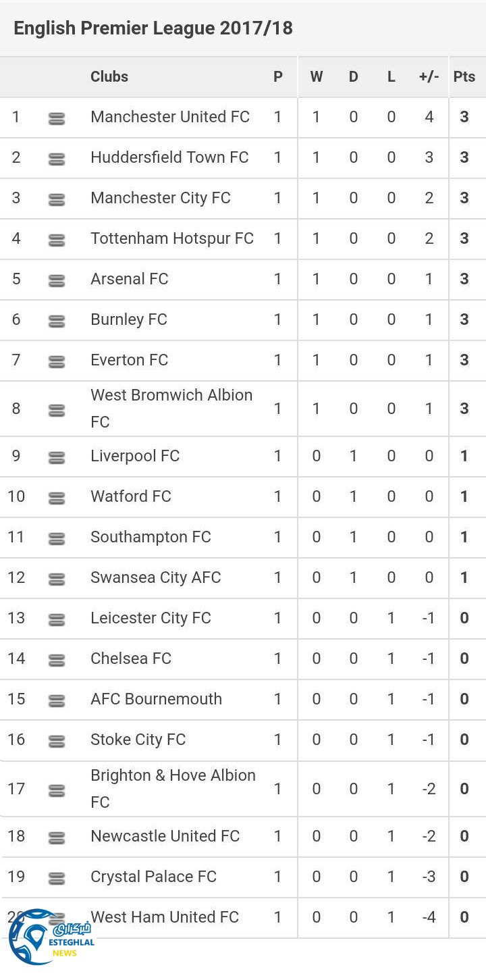Image resolution: width=486 pixels, height=980 pixels.
Task: Open the Newcastle United FC club link
Action: 165,836
